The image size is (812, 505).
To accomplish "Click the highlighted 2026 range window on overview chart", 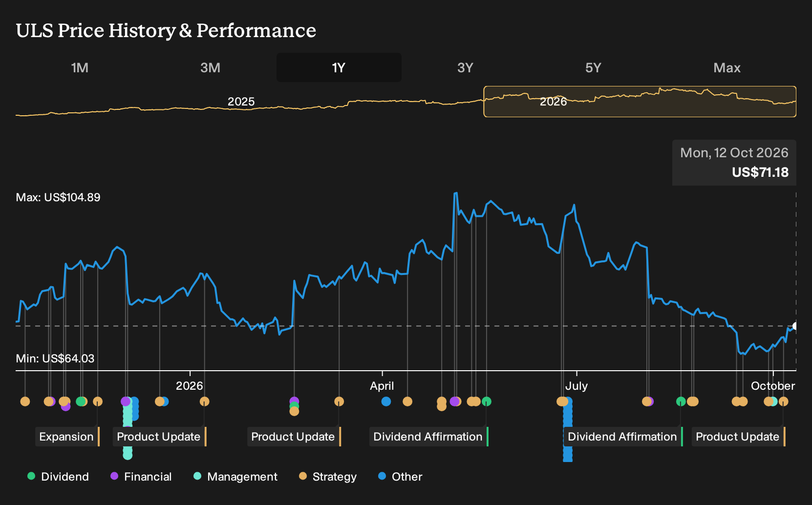I will click(x=640, y=102).
